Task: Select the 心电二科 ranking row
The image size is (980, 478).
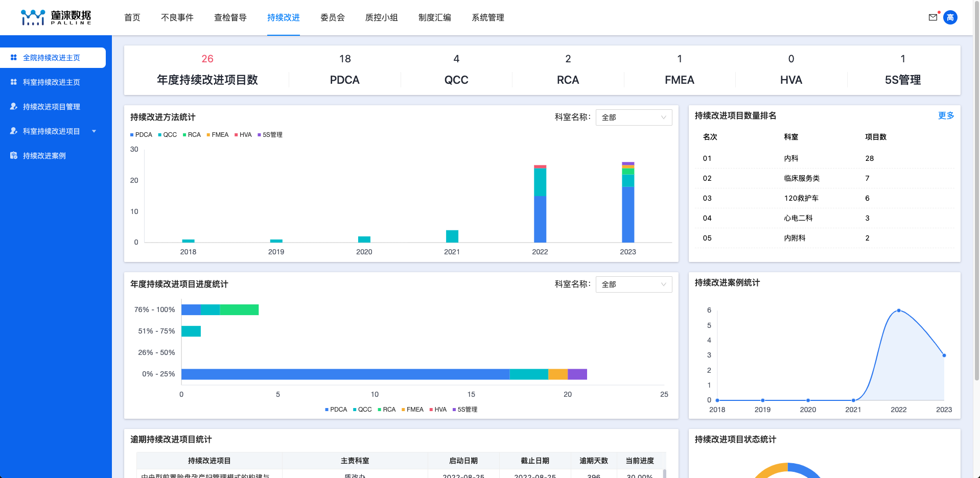Action: pyautogui.click(x=825, y=218)
